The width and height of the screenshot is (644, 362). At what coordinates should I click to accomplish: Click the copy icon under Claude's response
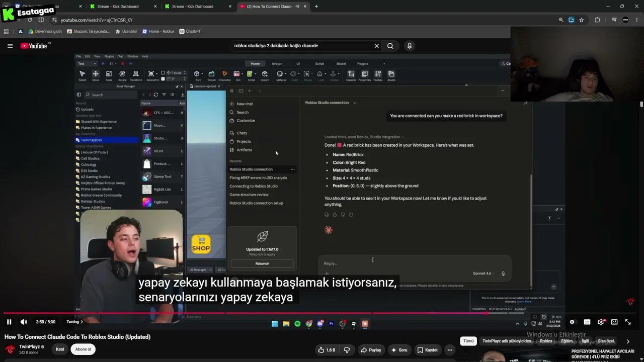coord(327,215)
